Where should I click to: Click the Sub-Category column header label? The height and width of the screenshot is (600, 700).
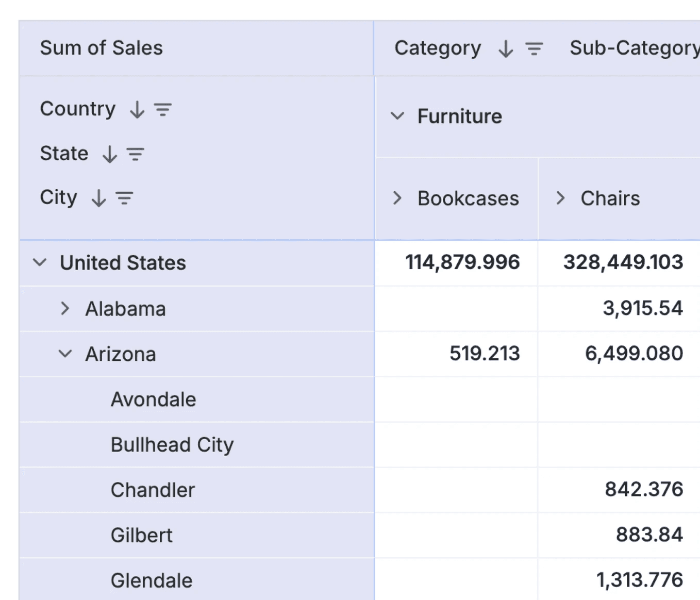635,48
